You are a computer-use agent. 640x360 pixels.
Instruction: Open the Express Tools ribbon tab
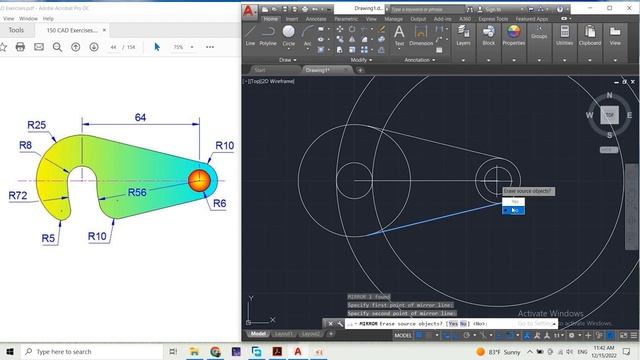(493, 19)
